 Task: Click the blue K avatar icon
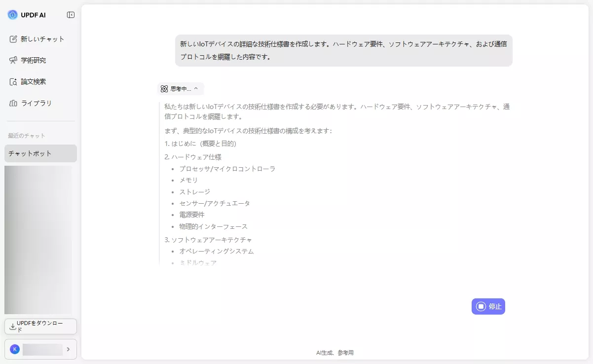click(x=14, y=349)
